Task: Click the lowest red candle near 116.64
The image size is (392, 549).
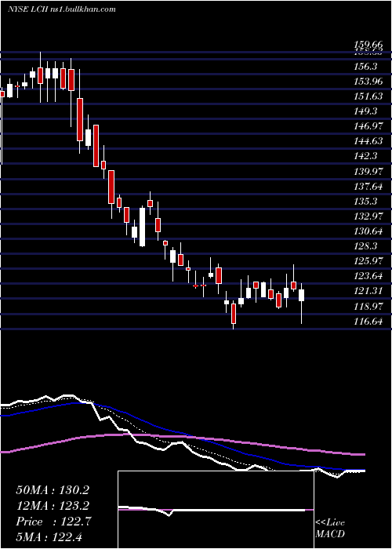Action: click(234, 314)
